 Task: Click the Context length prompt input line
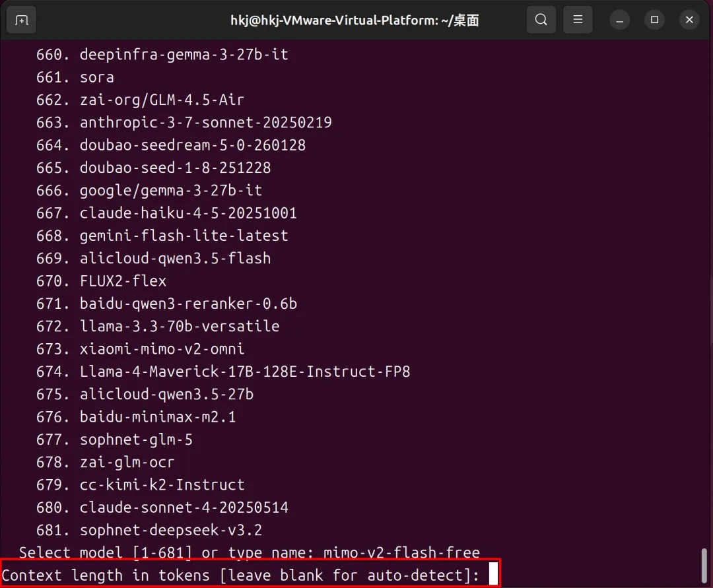(250, 575)
